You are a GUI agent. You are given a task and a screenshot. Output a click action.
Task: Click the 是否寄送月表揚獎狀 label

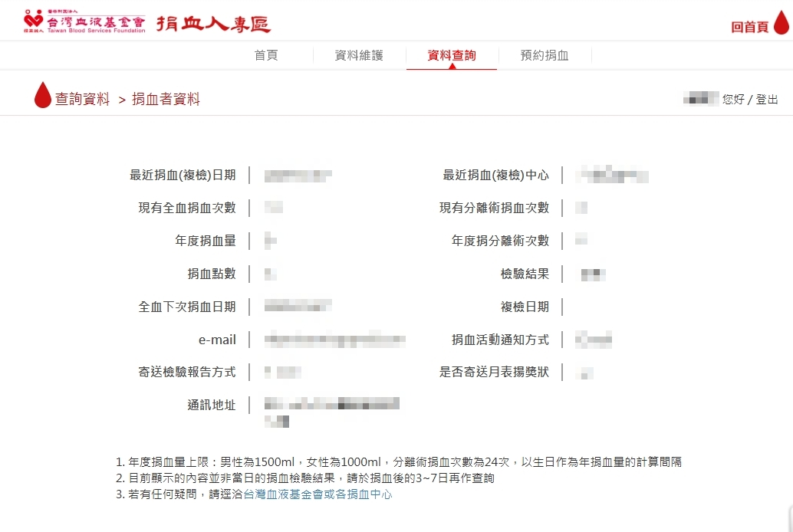pyautogui.click(x=494, y=372)
